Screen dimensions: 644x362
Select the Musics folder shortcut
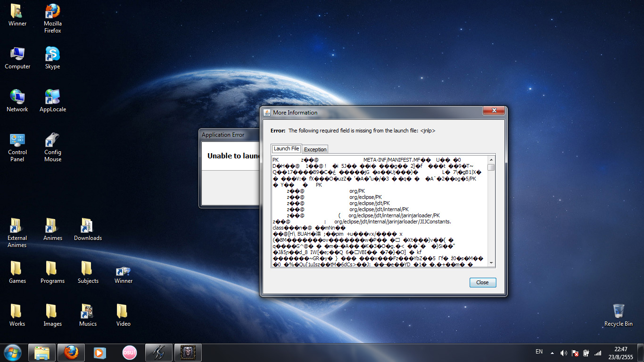pos(88,316)
